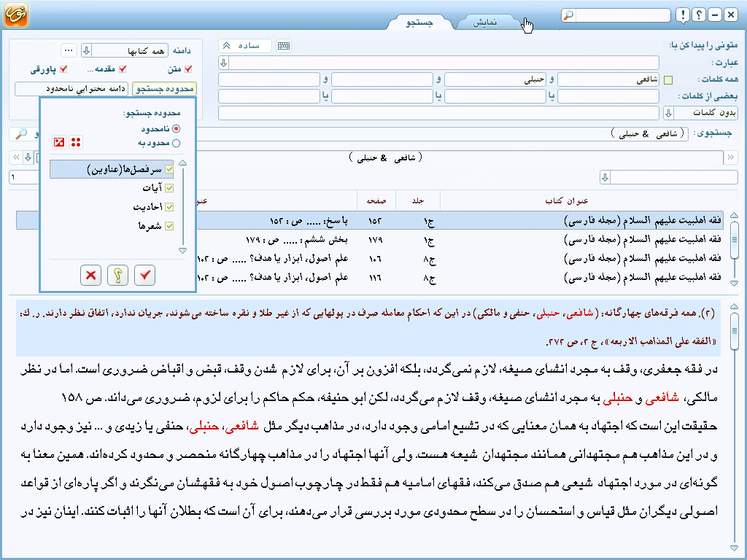Click the Noor application logo
The height and width of the screenshot is (560, 747).
coord(16,15)
